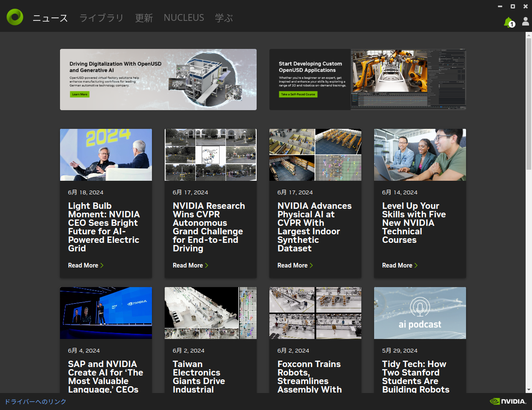532x410 pixels.
Task: Switch to the ライブラリ tab
Action: tap(101, 18)
